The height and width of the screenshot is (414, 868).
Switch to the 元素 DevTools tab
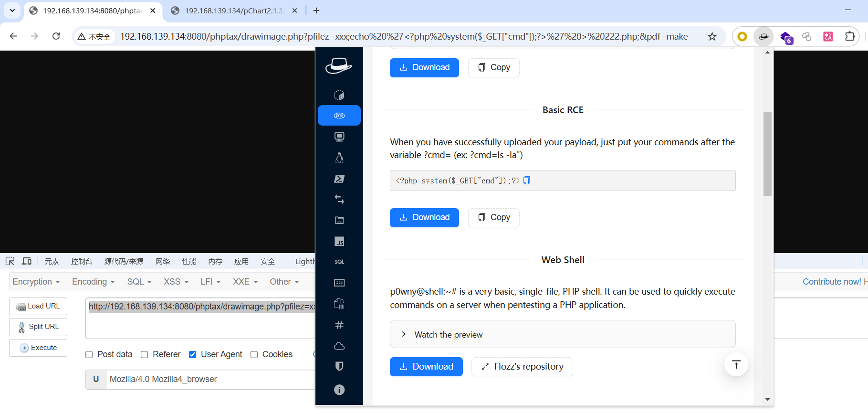click(52, 262)
